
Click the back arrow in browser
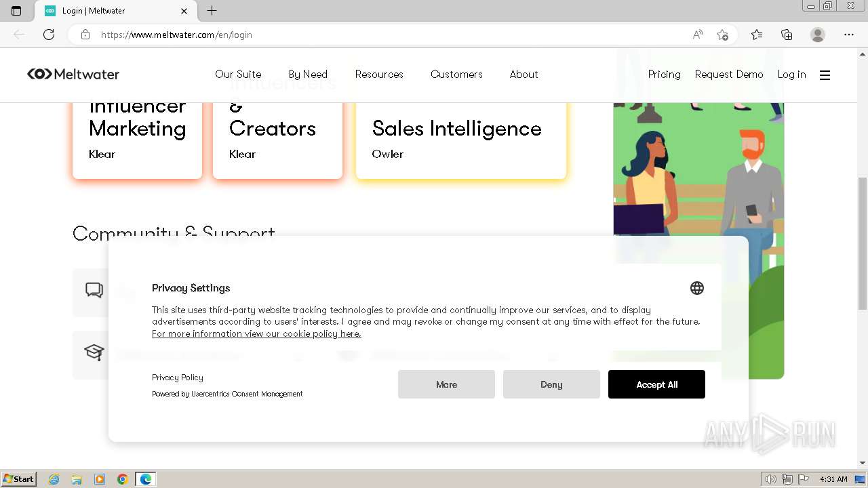pyautogui.click(x=19, y=35)
